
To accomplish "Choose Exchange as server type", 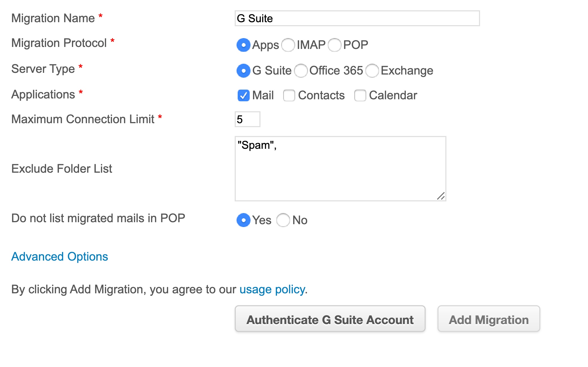I will coord(372,71).
